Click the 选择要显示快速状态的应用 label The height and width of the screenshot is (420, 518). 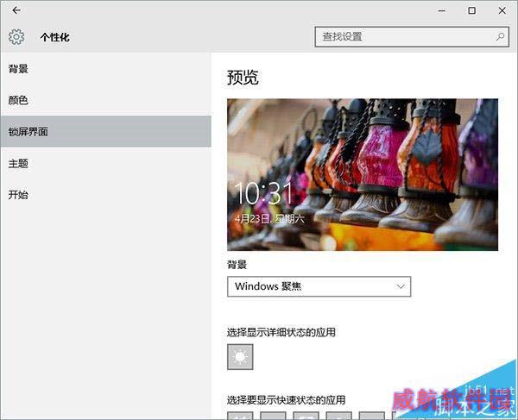click(x=286, y=400)
